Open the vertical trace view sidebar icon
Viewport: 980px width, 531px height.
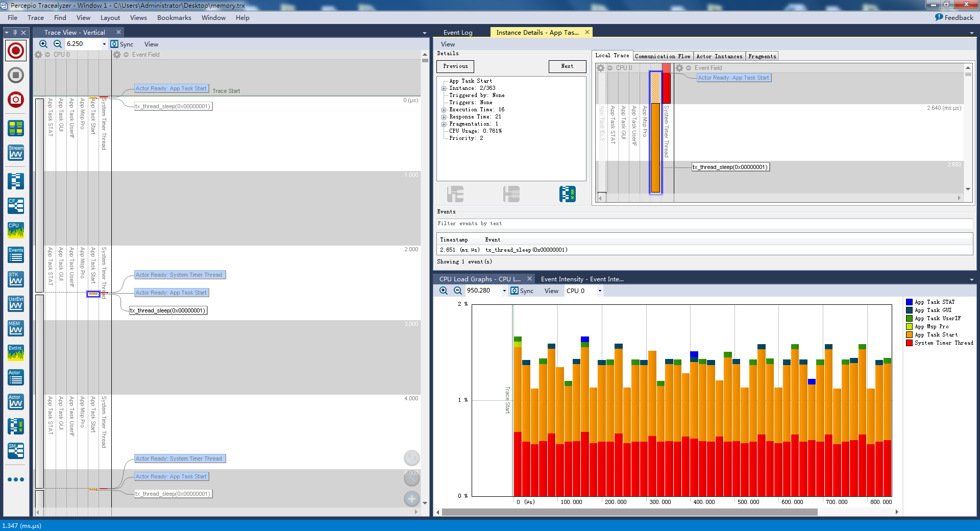point(16,181)
